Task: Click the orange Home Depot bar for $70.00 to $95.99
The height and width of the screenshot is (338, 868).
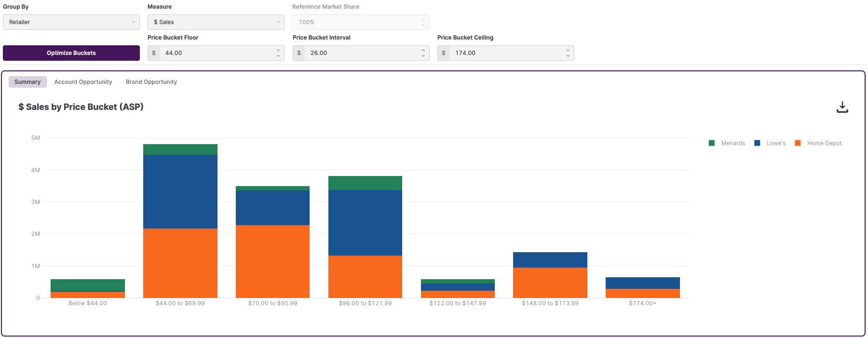Action: pos(272,261)
